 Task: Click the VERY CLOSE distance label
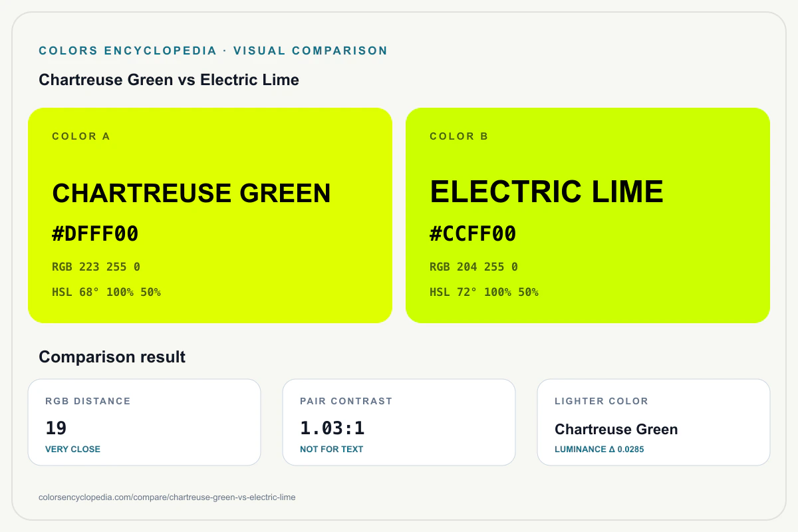(x=72, y=449)
